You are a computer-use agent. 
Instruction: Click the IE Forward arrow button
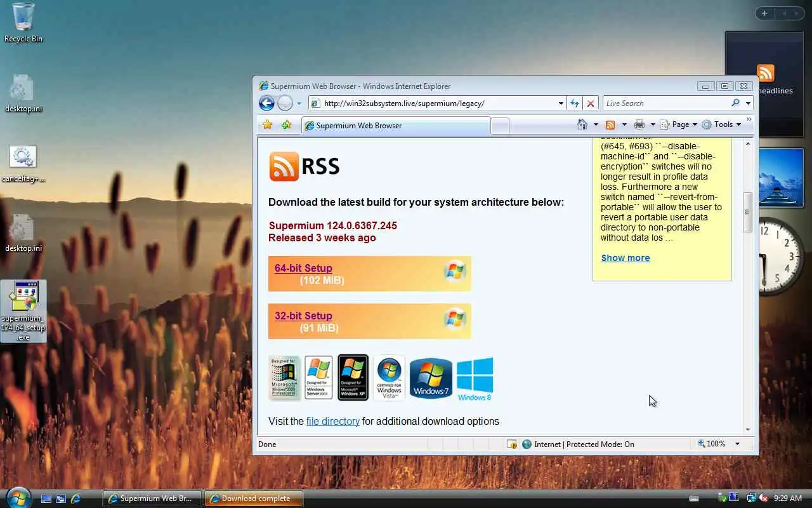click(x=285, y=103)
